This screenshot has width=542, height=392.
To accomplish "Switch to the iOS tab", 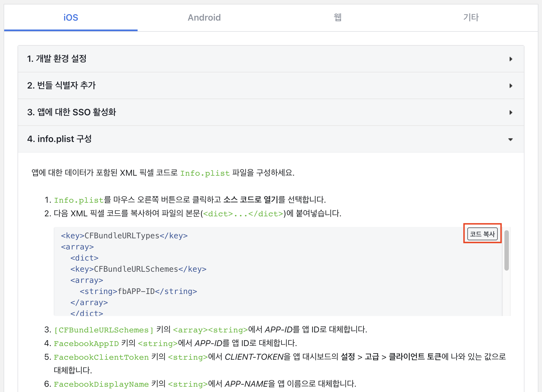I will click(71, 18).
